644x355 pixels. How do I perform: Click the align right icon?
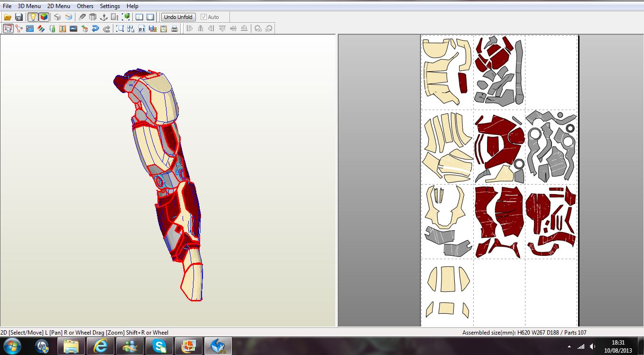pyautogui.click(x=212, y=28)
